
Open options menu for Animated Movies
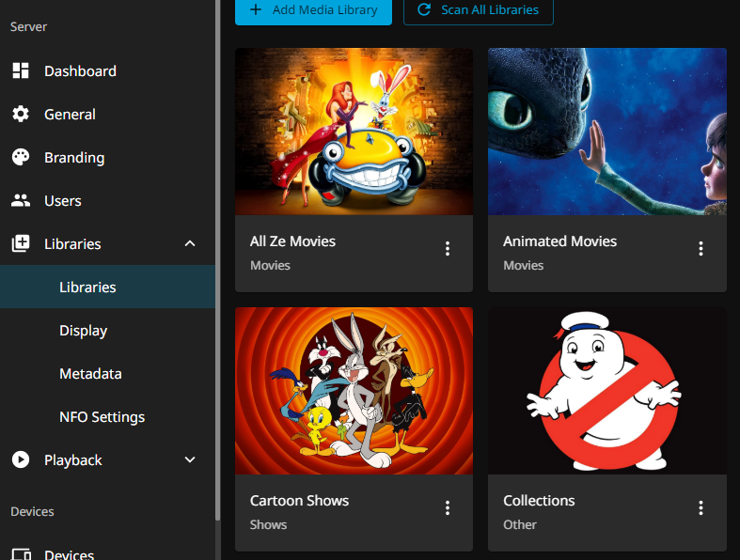coord(701,249)
